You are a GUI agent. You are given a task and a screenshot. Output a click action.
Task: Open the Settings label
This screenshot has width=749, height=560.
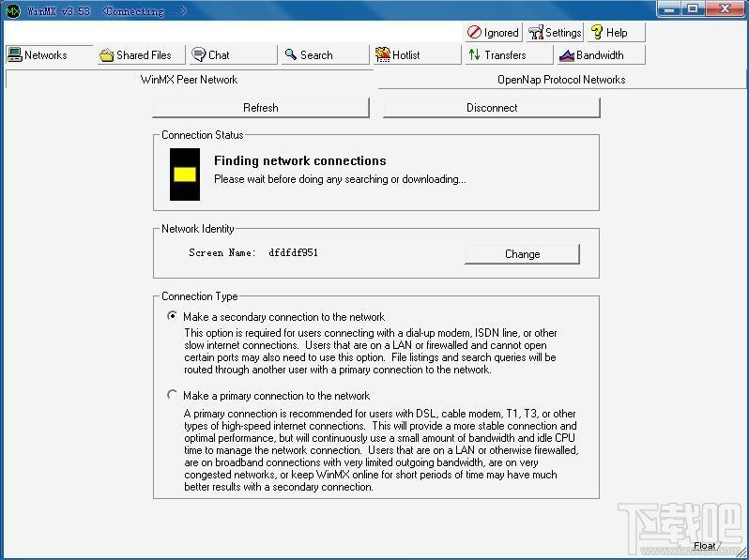(563, 33)
